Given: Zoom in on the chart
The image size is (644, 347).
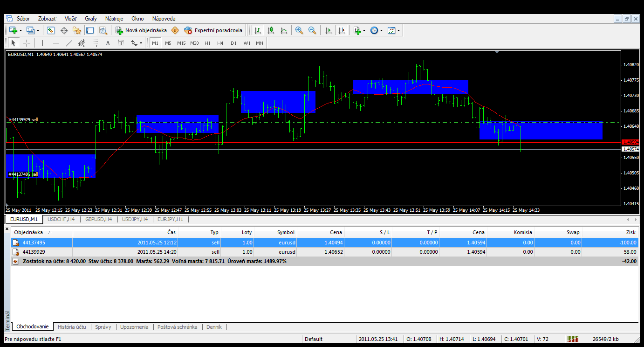Looking at the screenshot, I should (299, 30).
